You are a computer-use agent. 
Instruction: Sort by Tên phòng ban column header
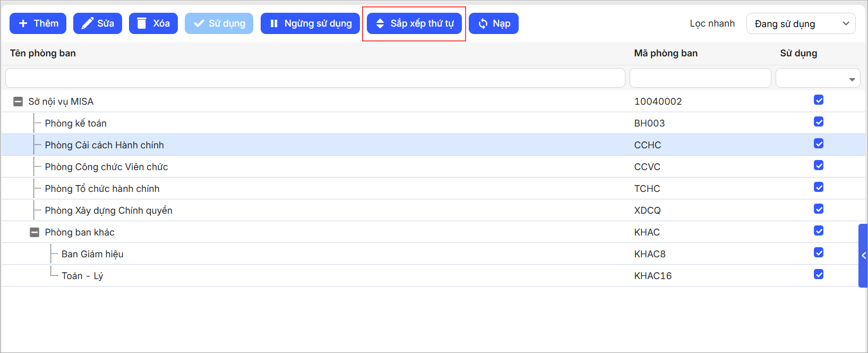(x=43, y=53)
